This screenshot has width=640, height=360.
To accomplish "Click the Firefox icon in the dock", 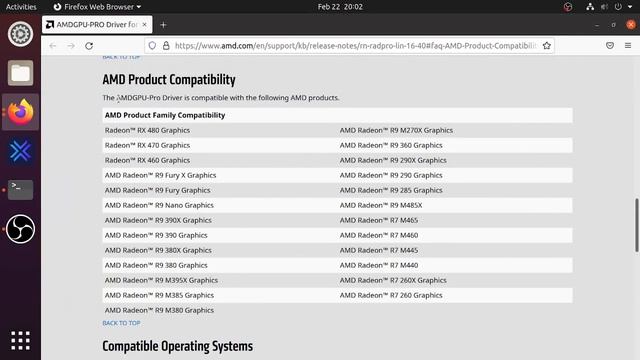I will [x=20, y=112].
